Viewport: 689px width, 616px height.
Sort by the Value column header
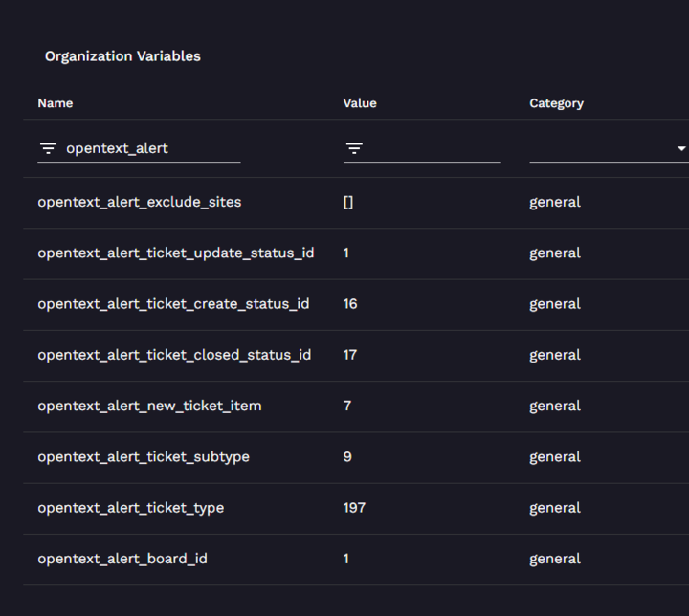(360, 103)
